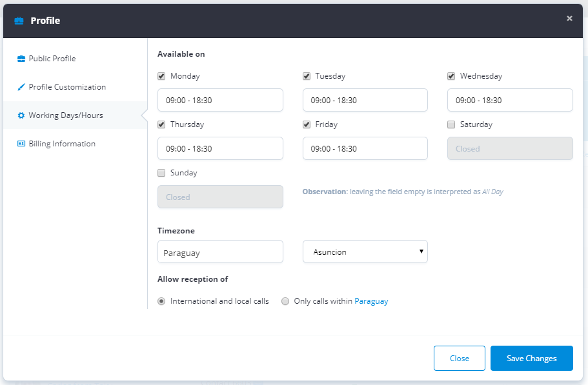This screenshot has height=385, width=588.
Task: Enable the Saturday checkbox
Action: point(451,124)
